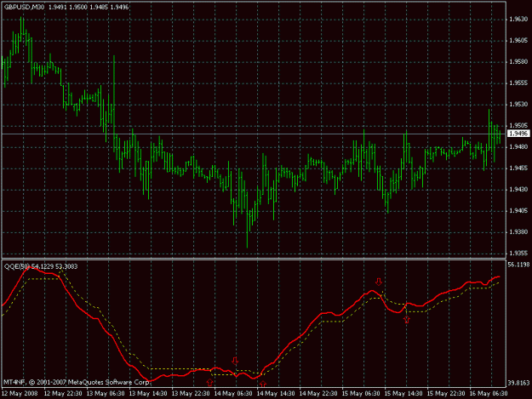Click the 1.9455 price axis label

point(518,168)
